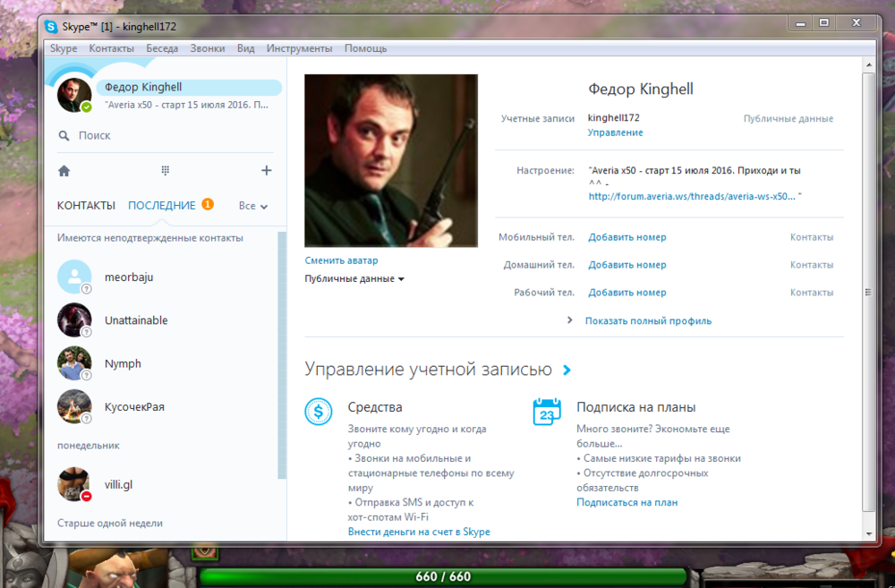Viewport: 895px width, 588px height.
Task: Click the search magnifier icon
Action: [x=63, y=134]
